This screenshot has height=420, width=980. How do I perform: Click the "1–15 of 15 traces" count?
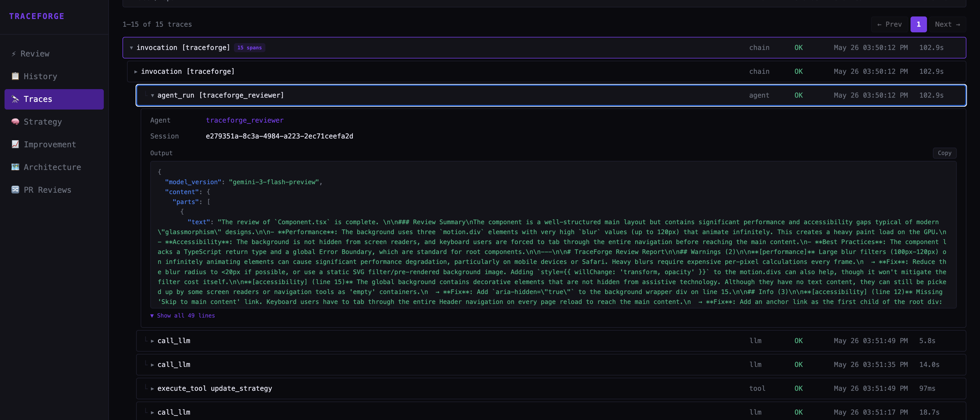coord(157,24)
